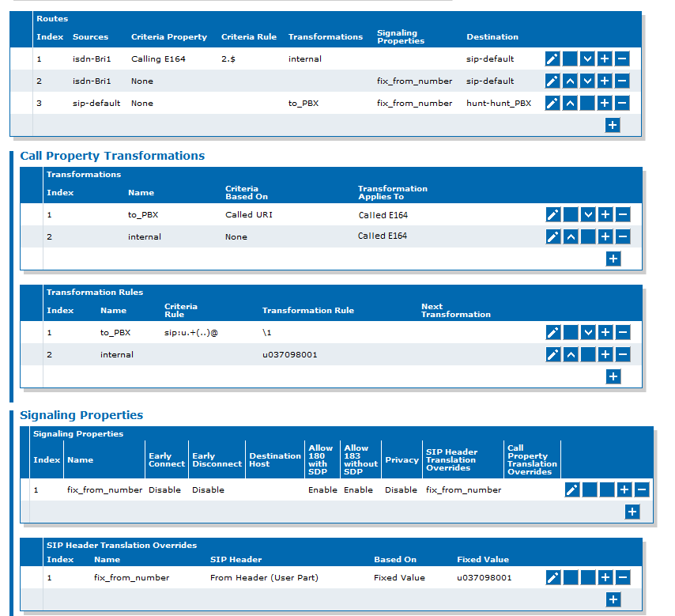Move route 2 down using the chevron icon
This screenshot has width=675, height=616.
tap(587, 81)
